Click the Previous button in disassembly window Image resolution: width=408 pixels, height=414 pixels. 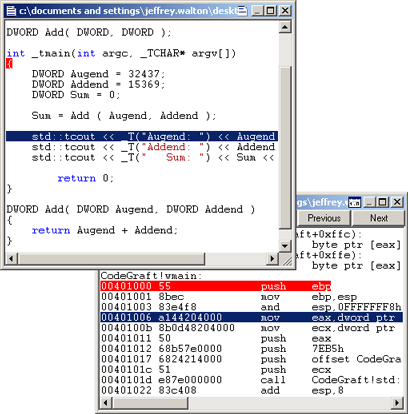324,218
